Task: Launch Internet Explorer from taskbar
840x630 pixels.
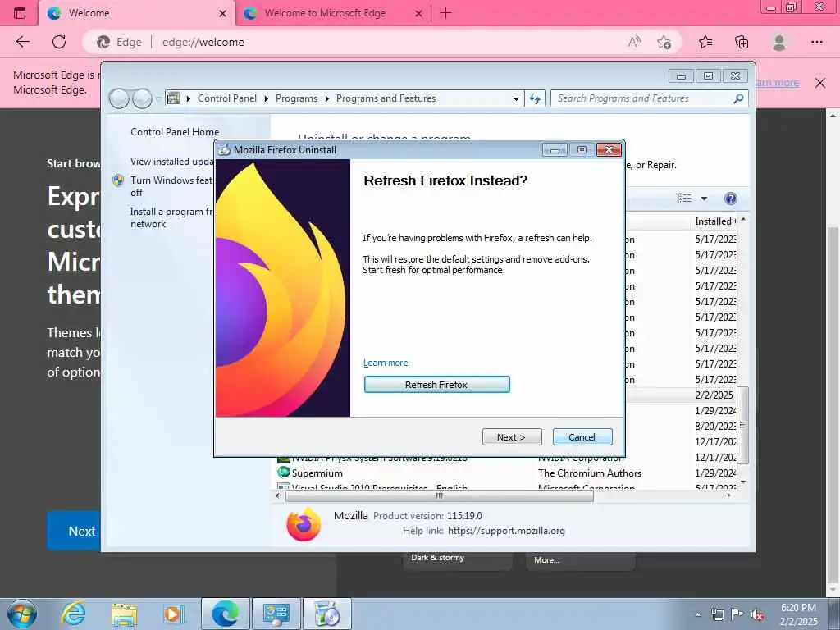Action: [x=73, y=614]
